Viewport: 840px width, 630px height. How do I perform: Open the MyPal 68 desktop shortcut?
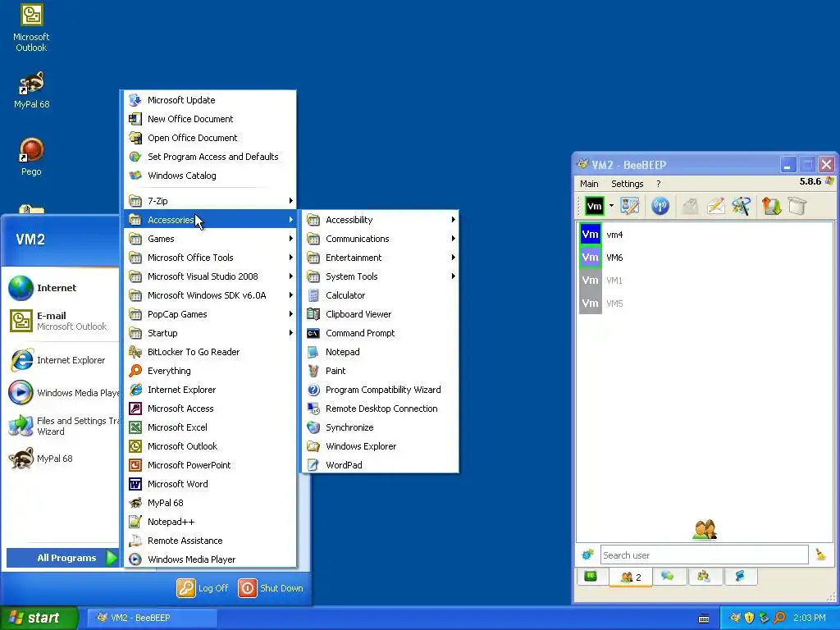click(x=31, y=90)
